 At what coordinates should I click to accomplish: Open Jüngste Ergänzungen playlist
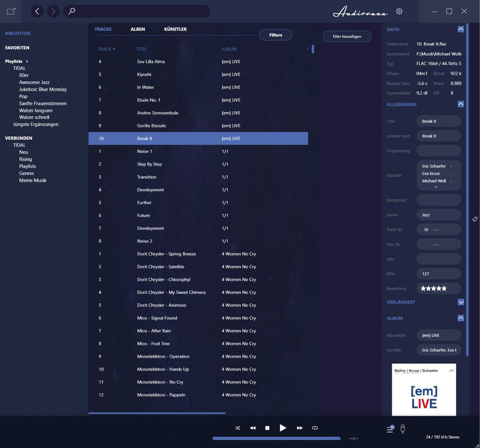click(36, 124)
